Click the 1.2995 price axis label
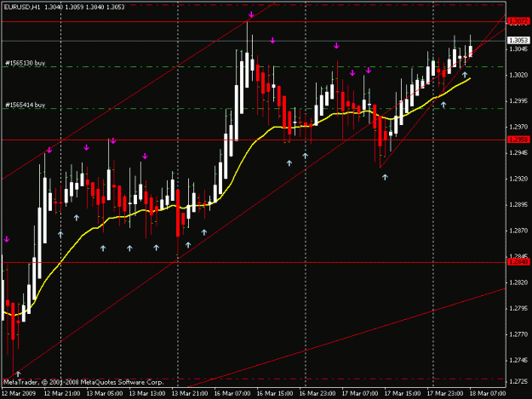Image resolution: width=532 pixels, height=399 pixels. [518, 101]
